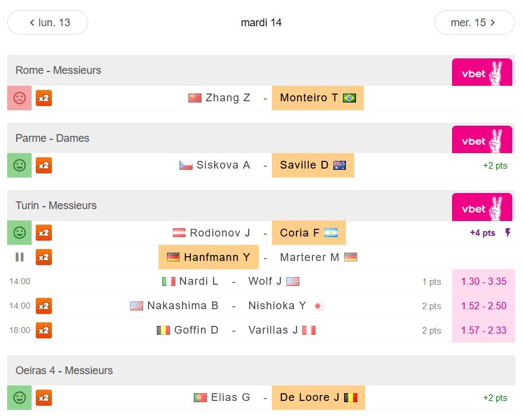Open odds 1.30 - 3.35 for Nardi–Wolf
Image resolution: width=523 pixels, height=420 pixels.
pyautogui.click(x=484, y=281)
